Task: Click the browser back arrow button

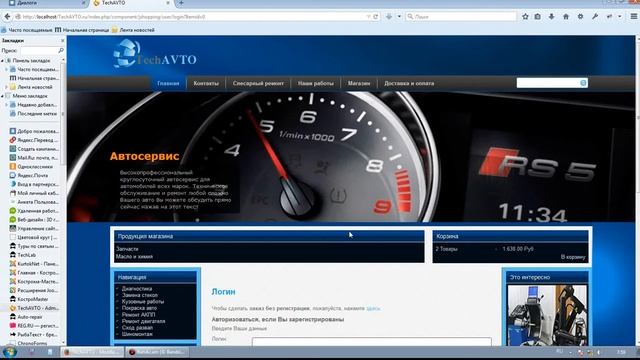Action: [x=7, y=17]
